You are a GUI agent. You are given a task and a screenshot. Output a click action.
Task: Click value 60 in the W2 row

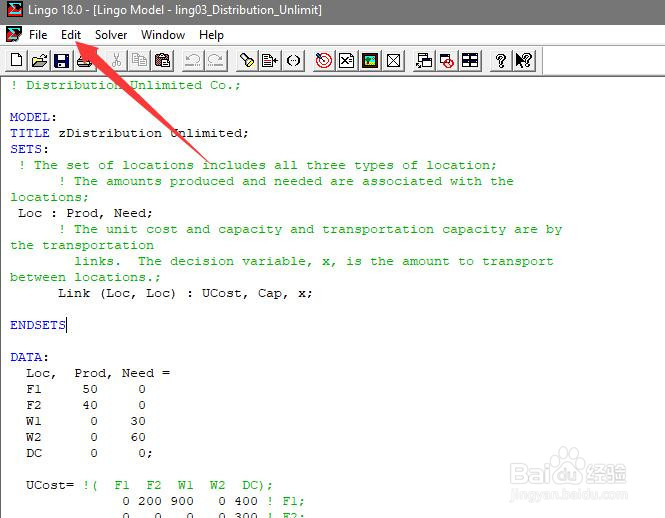coord(138,437)
